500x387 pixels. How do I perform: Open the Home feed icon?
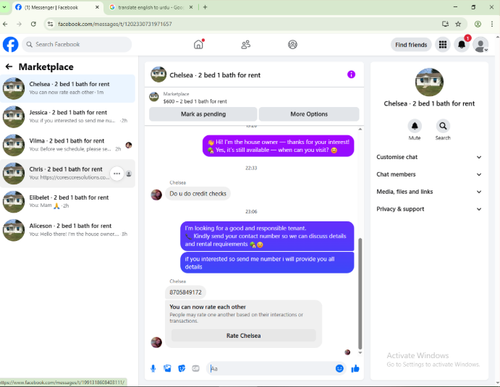(199, 44)
